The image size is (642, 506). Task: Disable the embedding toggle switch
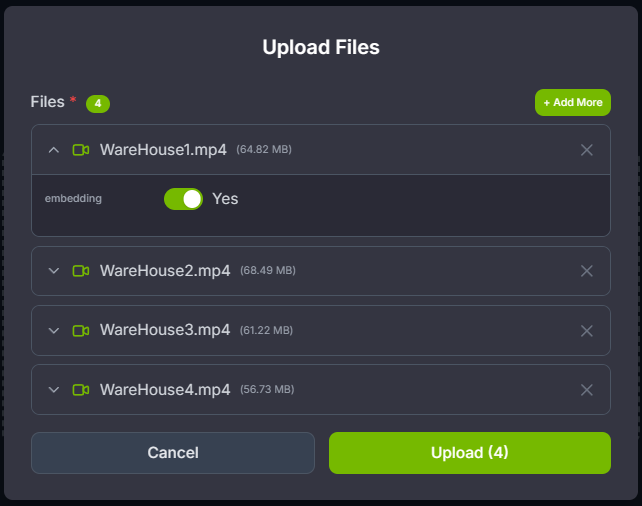coord(183,199)
